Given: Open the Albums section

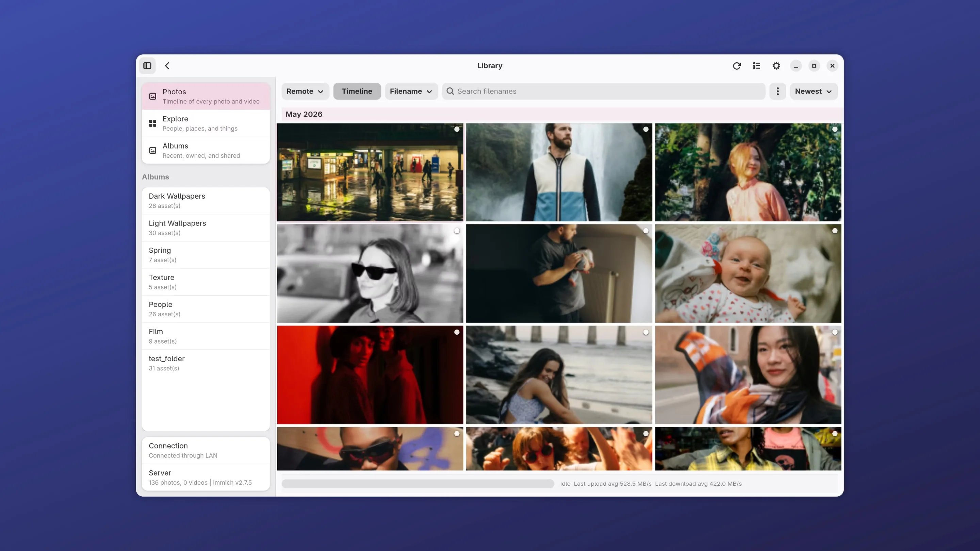Looking at the screenshot, I should pos(206,151).
